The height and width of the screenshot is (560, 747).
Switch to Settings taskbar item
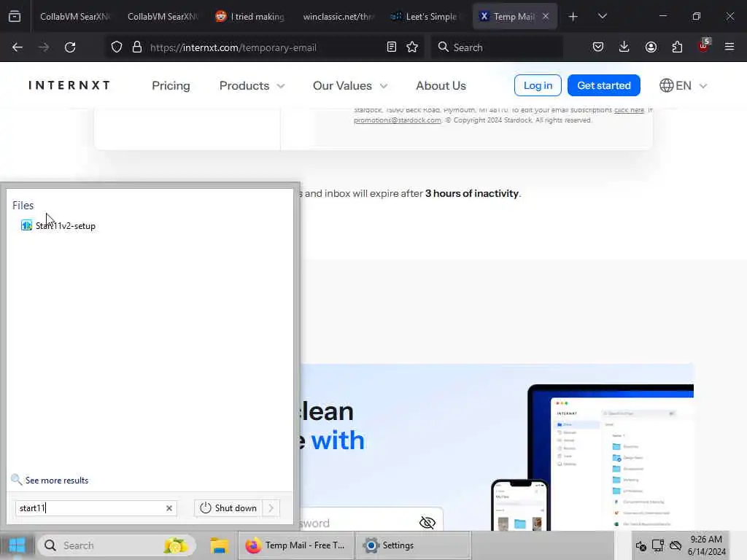413,545
